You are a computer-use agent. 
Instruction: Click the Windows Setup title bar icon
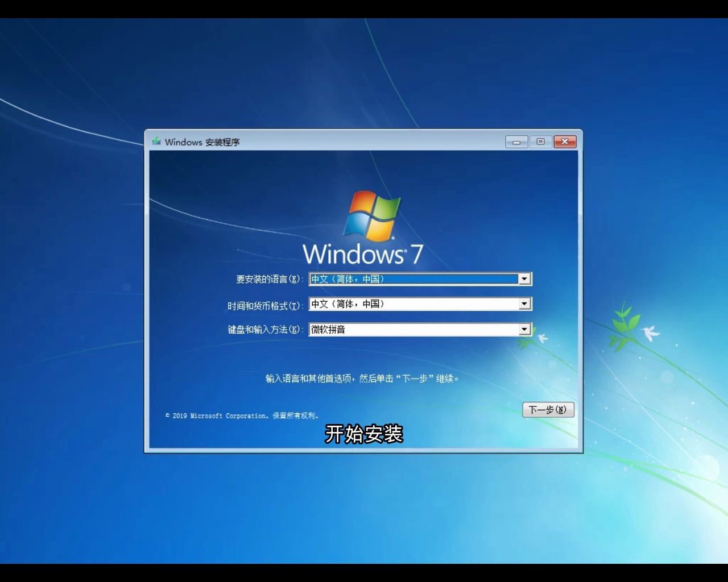pyautogui.click(x=156, y=141)
